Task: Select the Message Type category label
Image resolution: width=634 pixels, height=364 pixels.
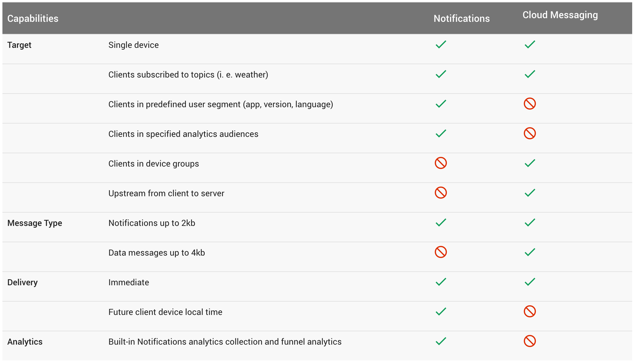Action: 35,223
